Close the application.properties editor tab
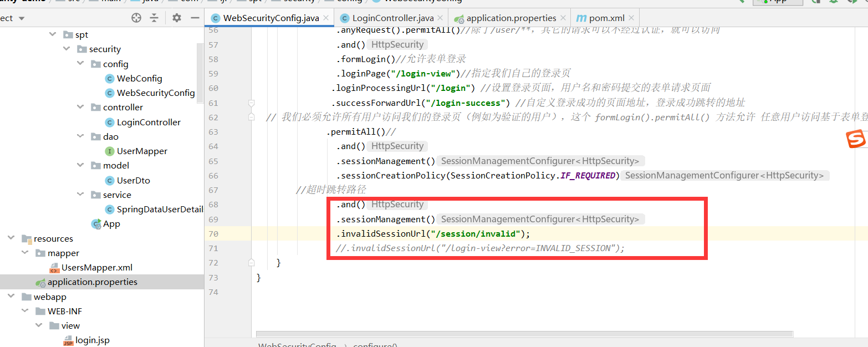The image size is (868, 347). [x=563, y=17]
